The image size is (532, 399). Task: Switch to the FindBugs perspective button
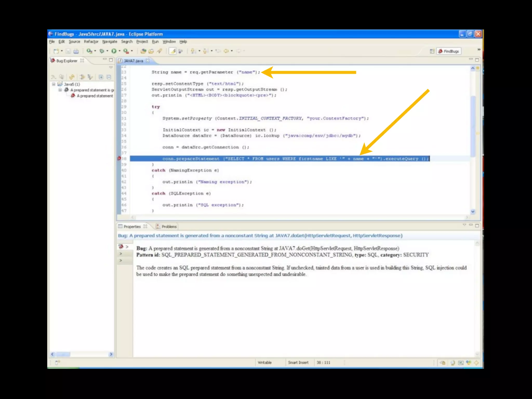point(449,51)
